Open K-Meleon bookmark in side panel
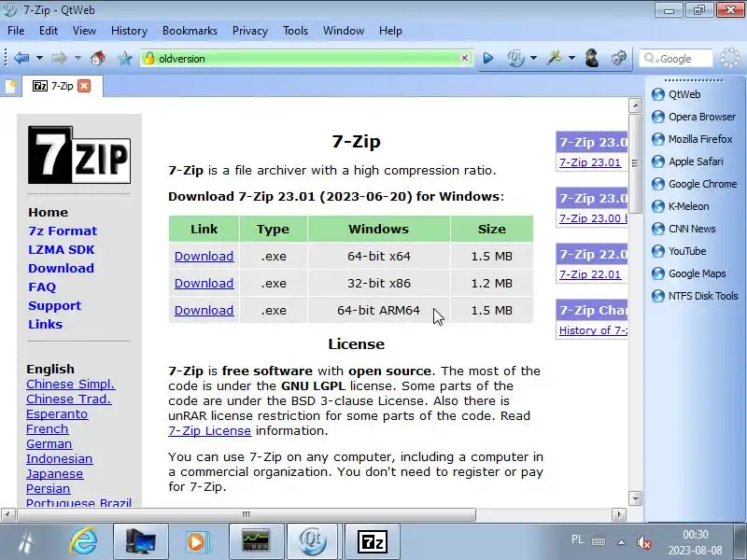Viewport: 747px width, 560px height. (x=680, y=206)
